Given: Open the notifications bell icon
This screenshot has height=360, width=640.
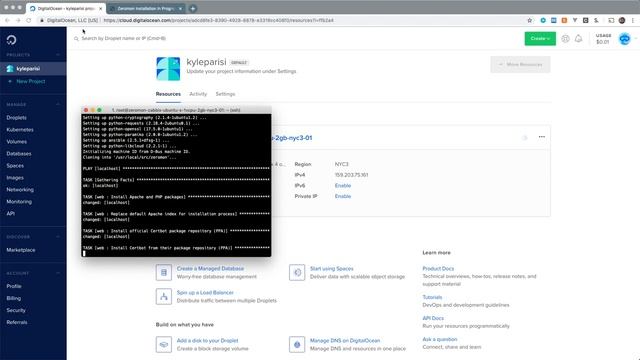Looking at the screenshot, I should pos(578,39).
